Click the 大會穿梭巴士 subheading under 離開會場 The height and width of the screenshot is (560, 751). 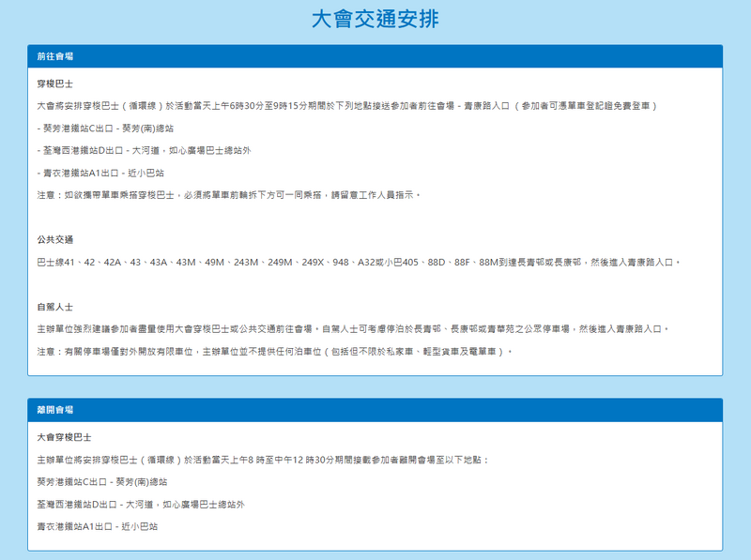click(x=64, y=437)
